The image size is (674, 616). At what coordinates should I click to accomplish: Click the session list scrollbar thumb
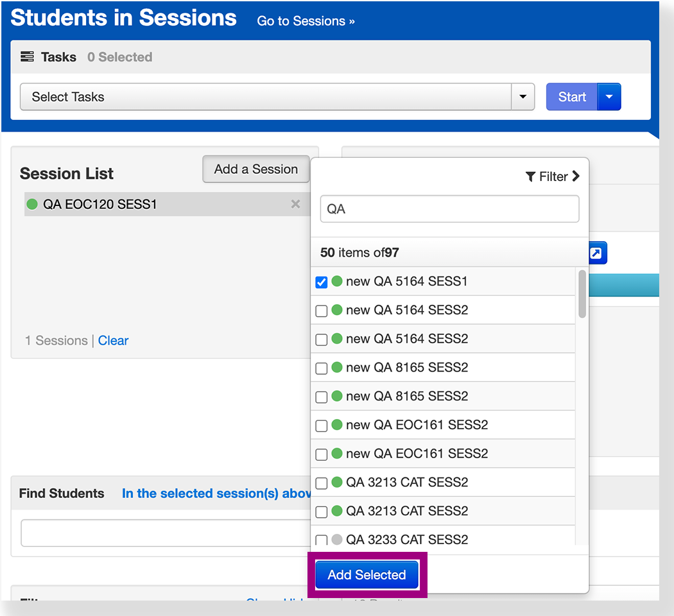[x=582, y=293]
